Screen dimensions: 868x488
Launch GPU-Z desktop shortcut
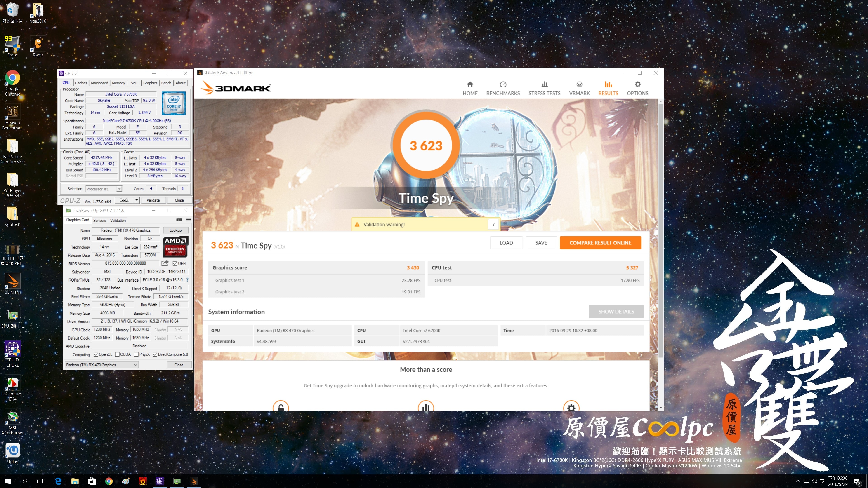[x=12, y=317]
